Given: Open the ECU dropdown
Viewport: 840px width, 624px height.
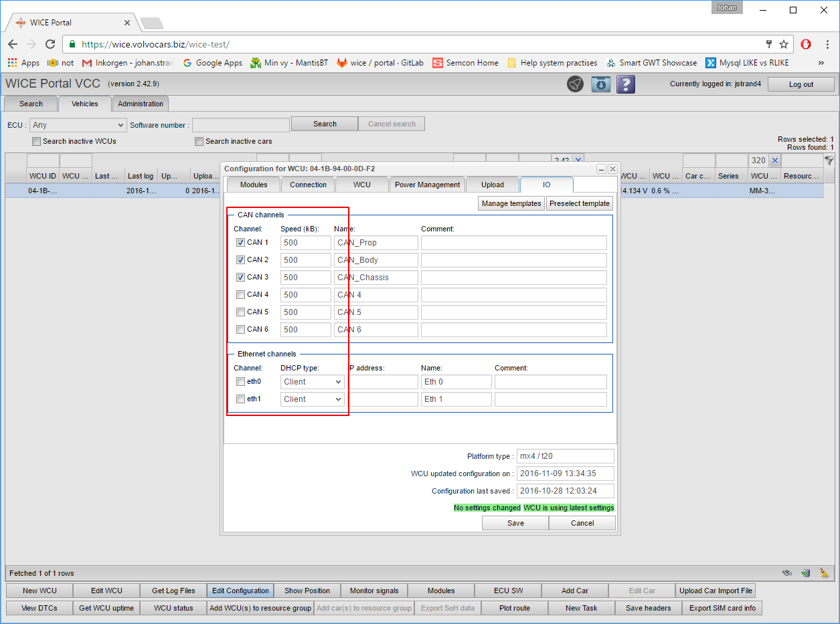Looking at the screenshot, I should click(78, 125).
